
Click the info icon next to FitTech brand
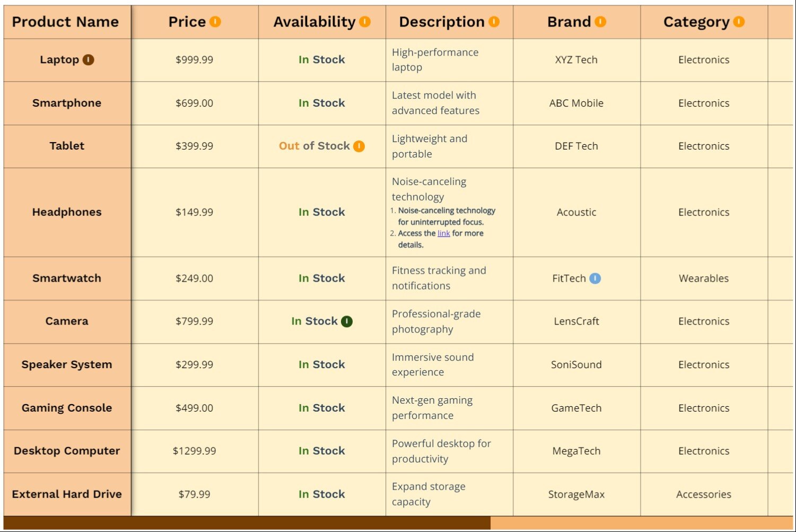click(x=596, y=278)
